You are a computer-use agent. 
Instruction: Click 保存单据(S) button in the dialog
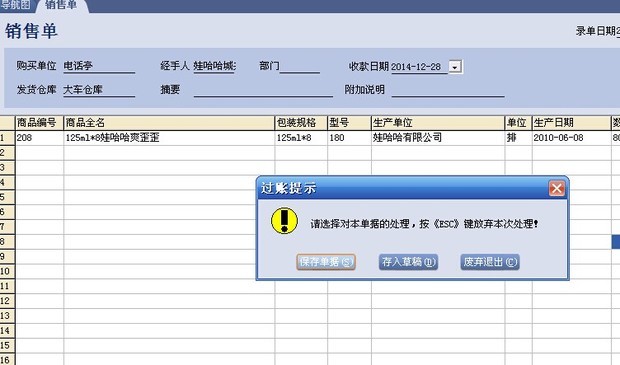(x=326, y=262)
